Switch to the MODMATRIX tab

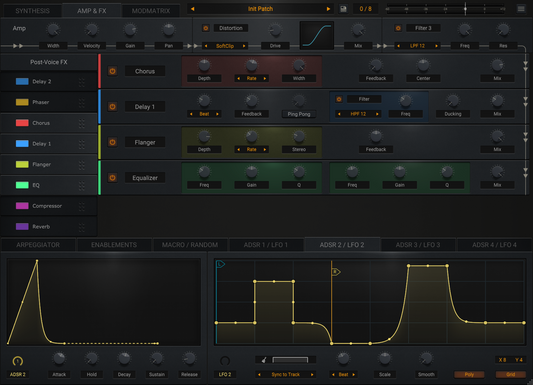pyautogui.click(x=151, y=11)
